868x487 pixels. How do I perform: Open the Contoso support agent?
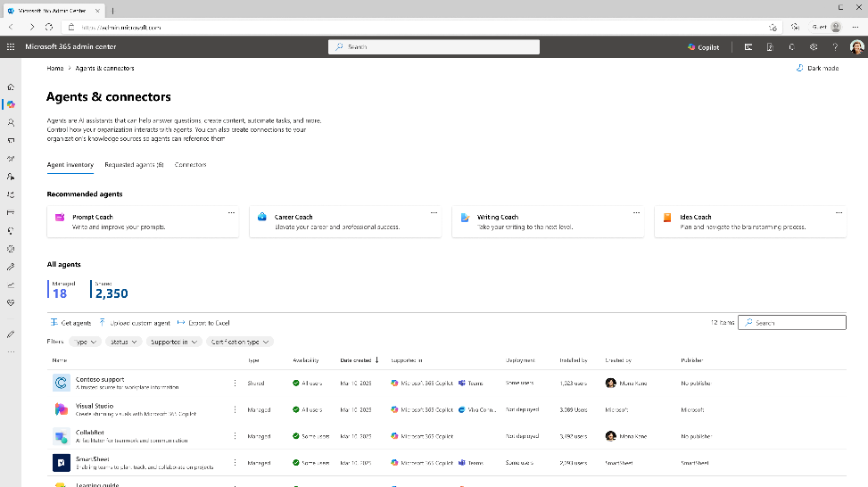pyautogui.click(x=100, y=380)
